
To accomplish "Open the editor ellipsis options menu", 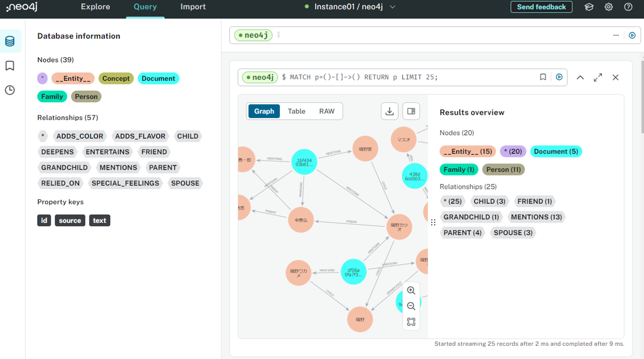I will [x=616, y=35].
